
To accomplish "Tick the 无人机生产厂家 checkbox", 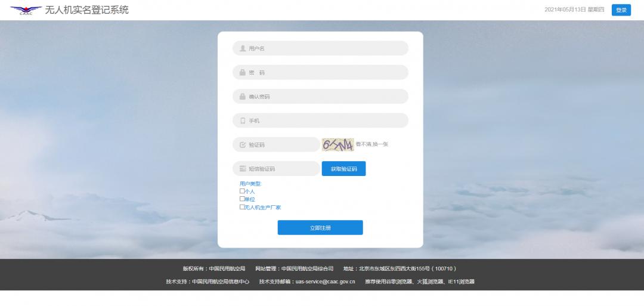I will (x=242, y=207).
